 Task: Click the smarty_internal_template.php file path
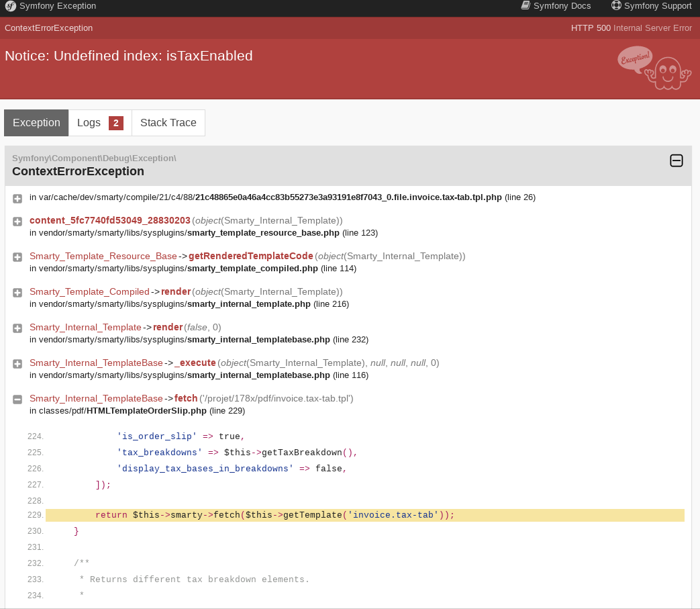(x=174, y=304)
